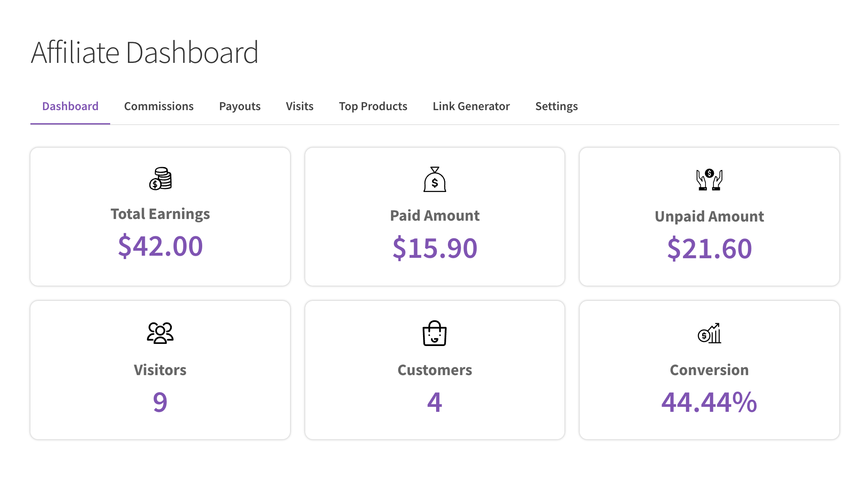Viewport: 868px width, 492px height.
Task: Navigate to the Commissions tab
Action: [159, 106]
